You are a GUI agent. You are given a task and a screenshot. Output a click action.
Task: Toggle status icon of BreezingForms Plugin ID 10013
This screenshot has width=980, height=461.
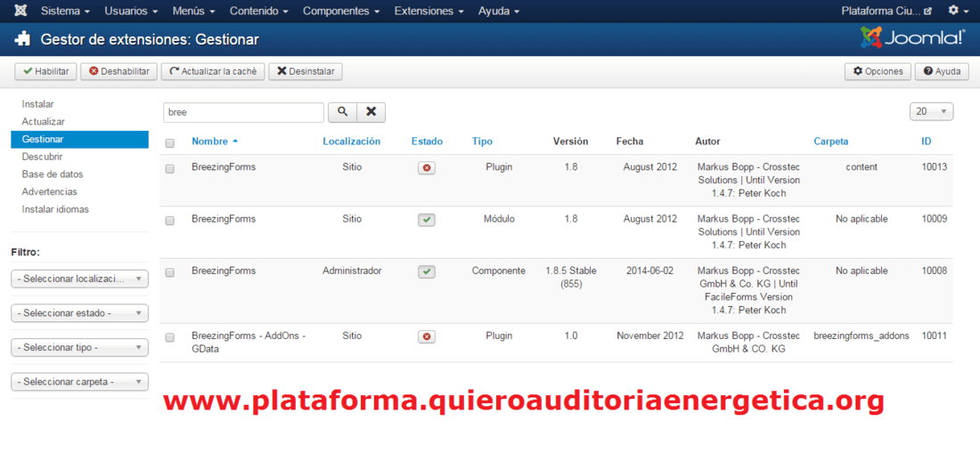click(427, 168)
